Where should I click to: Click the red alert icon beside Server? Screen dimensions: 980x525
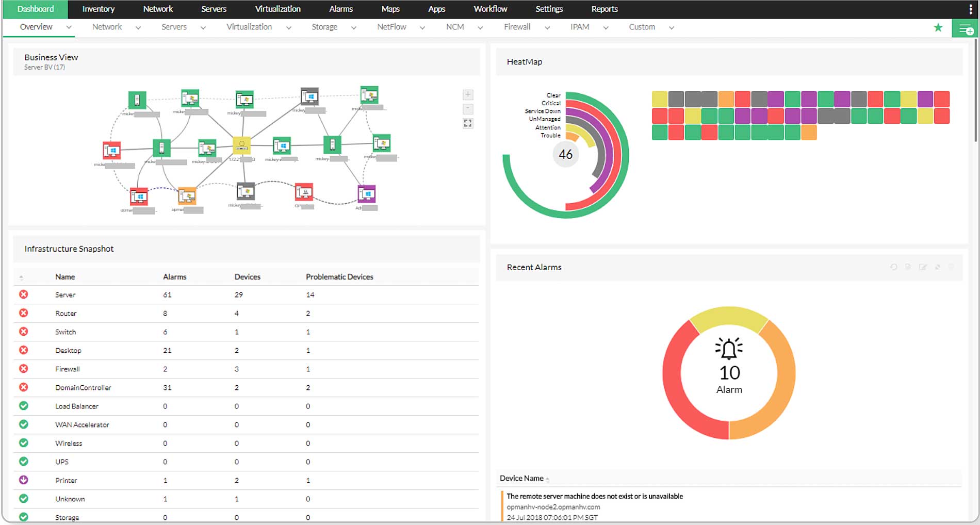[24, 294]
